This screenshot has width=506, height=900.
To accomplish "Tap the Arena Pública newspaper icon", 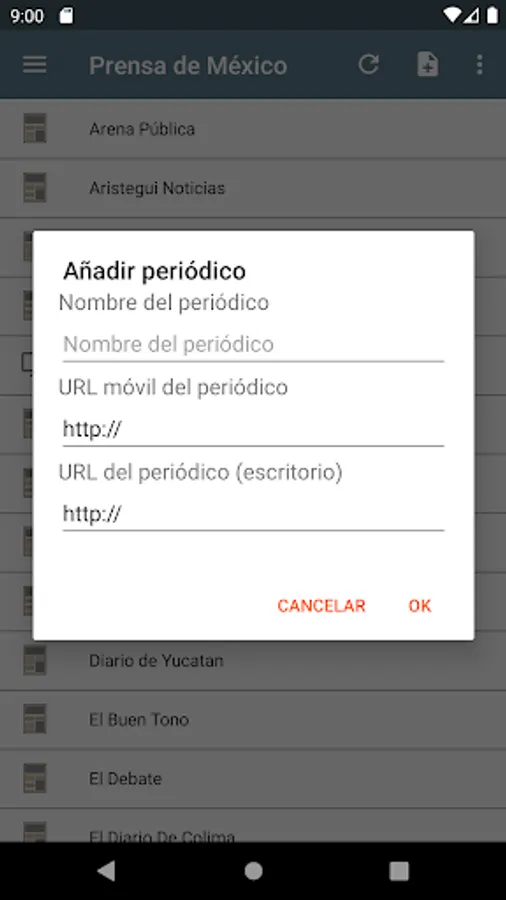I will pos(35,129).
